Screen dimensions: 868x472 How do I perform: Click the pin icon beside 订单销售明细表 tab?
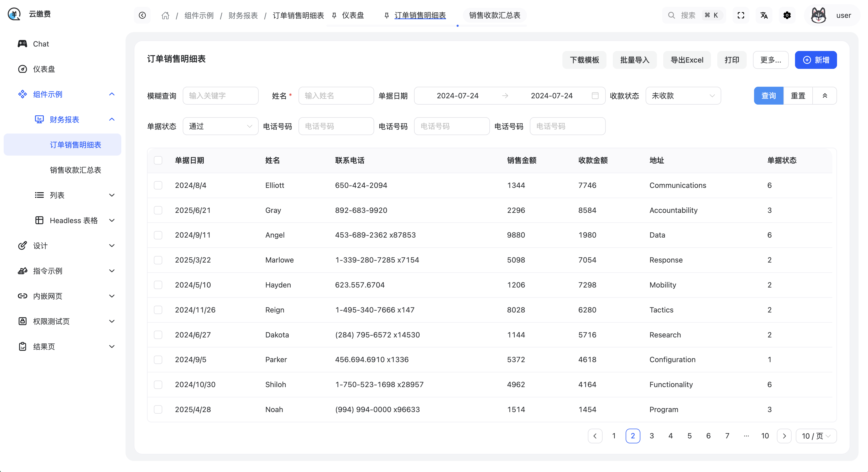coord(386,16)
